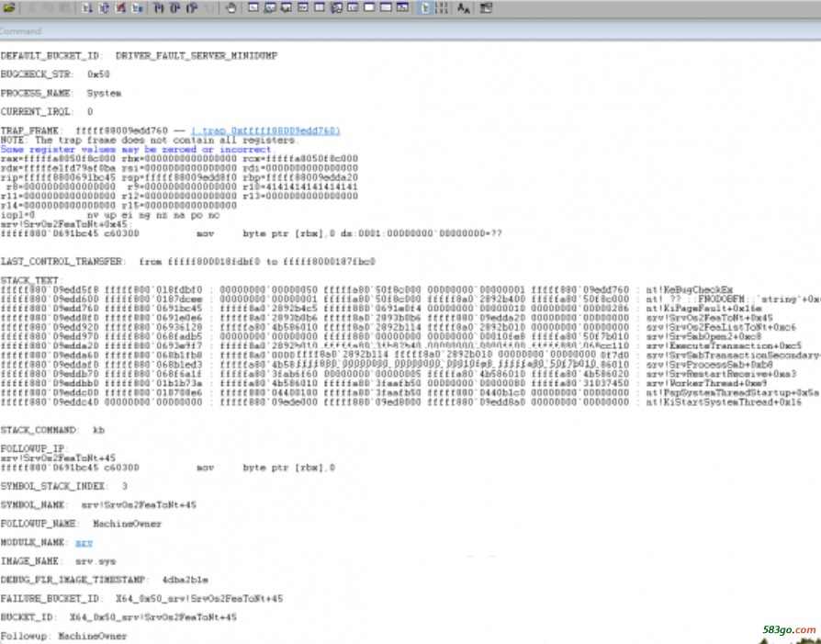Open the Locals window icon

coord(287,8)
